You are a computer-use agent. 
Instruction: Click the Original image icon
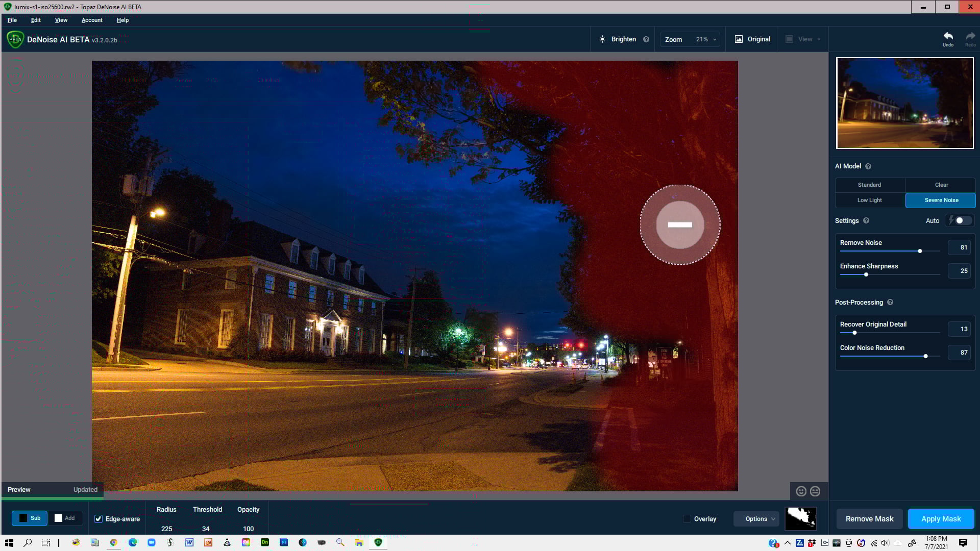pos(739,39)
